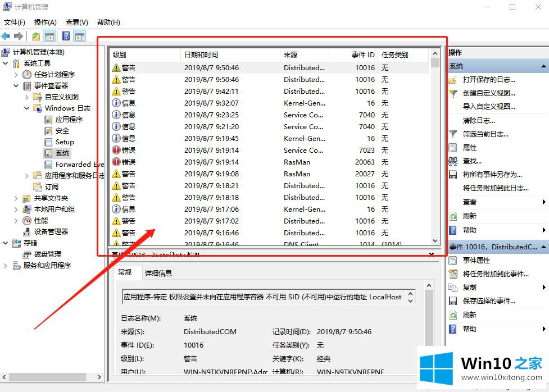
Task: Expand the 任务计划程序 node arrow
Action: [x=16, y=75]
